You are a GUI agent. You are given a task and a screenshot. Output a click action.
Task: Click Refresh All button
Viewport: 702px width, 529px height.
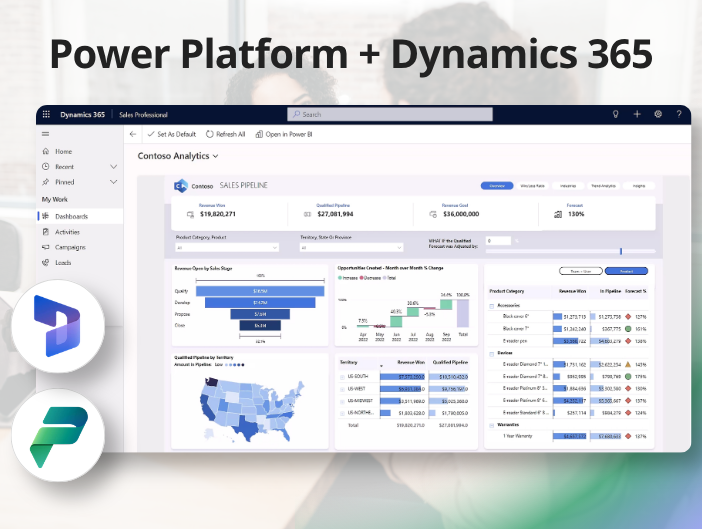226,134
